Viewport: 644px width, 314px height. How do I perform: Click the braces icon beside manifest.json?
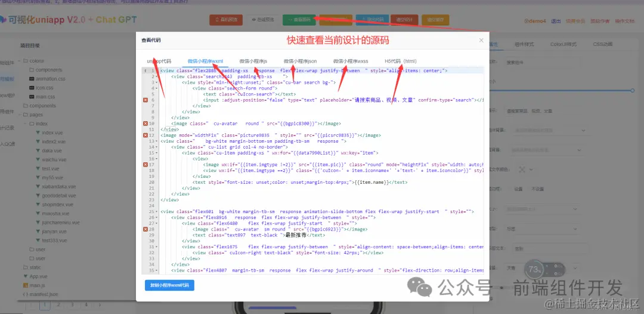click(x=26, y=294)
